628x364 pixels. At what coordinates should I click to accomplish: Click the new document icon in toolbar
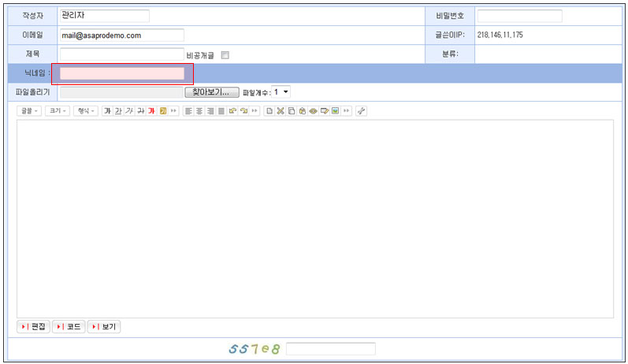tap(269, 111)
